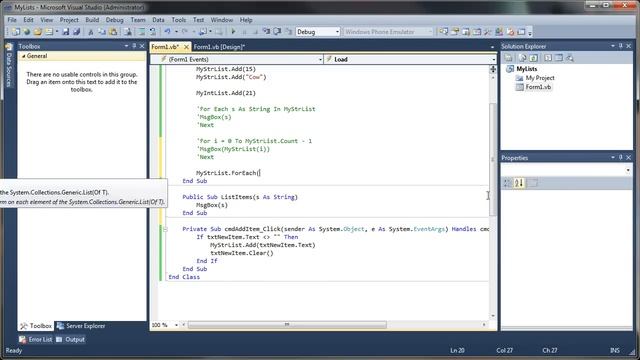
Task: Open the File menu
Action: (12, 20)
